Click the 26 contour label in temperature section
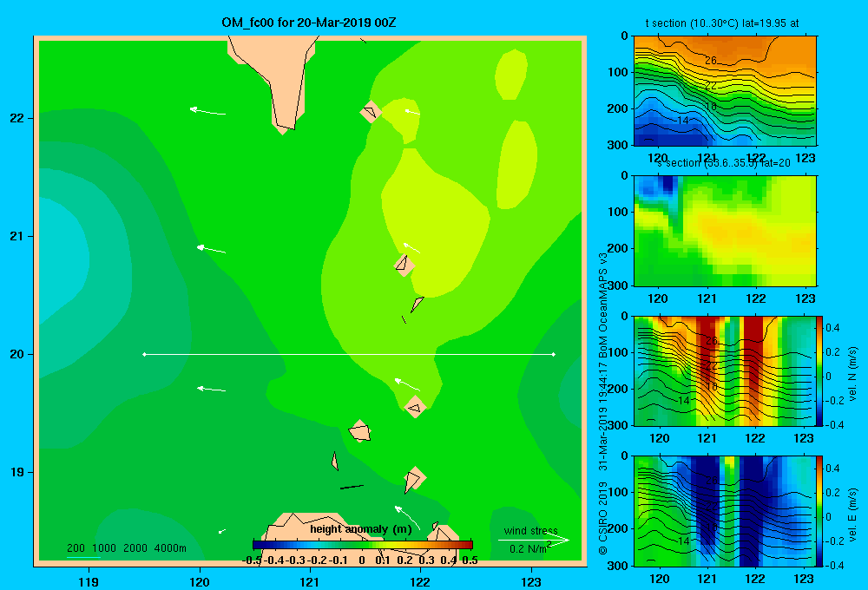This screenshot has height=590, width=868. 711,61
